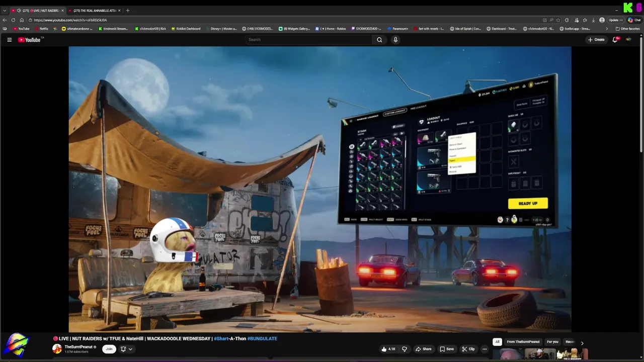Open the Read aloud icon in address bar
The width and height of the screenshot is (644, 362).
(x=552, y=20)
